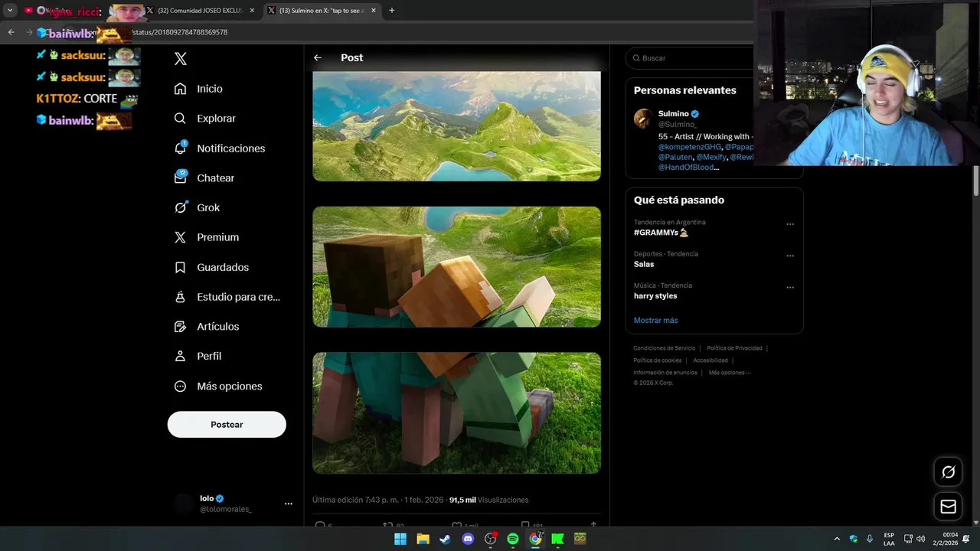Click the Postear button
The image size is (980, 551).
pos(227,425)
